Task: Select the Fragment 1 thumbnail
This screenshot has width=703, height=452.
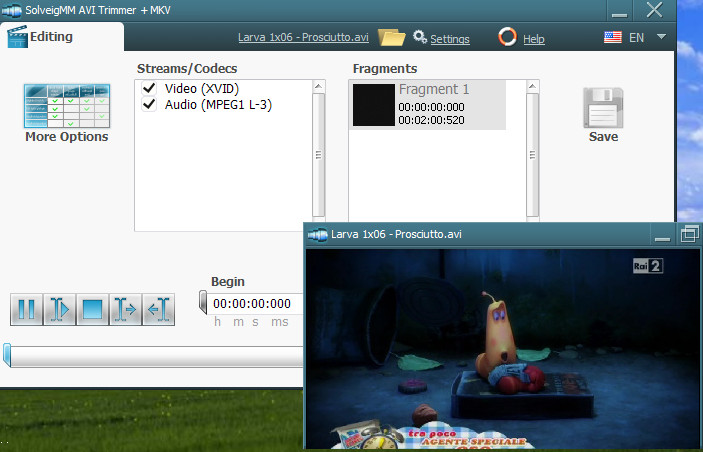Action: [x=374, y=105]
